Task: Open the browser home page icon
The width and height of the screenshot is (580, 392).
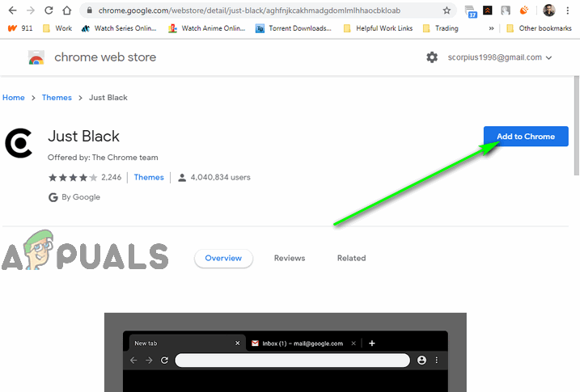Action: click(66, 11)
